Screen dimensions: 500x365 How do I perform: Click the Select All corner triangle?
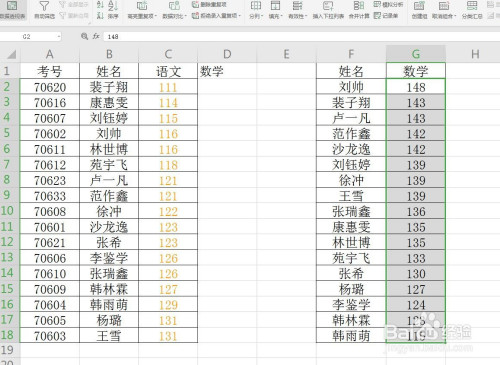[12, 54]
